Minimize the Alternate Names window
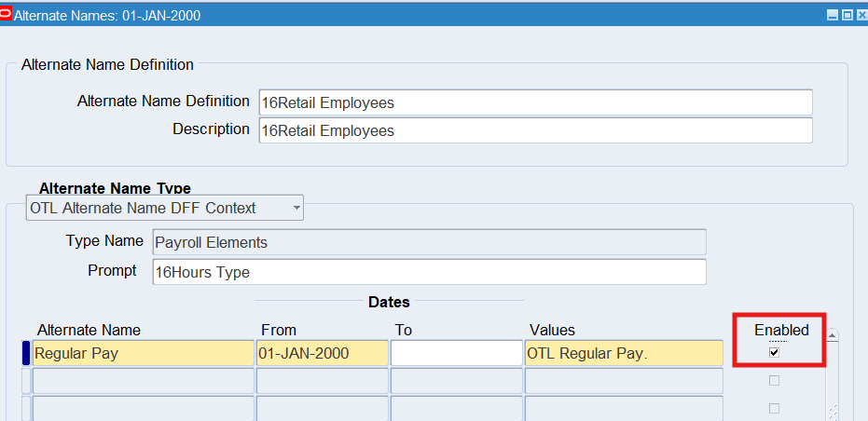The height and width of the screenshot is (421, 868). click(833, 16)
